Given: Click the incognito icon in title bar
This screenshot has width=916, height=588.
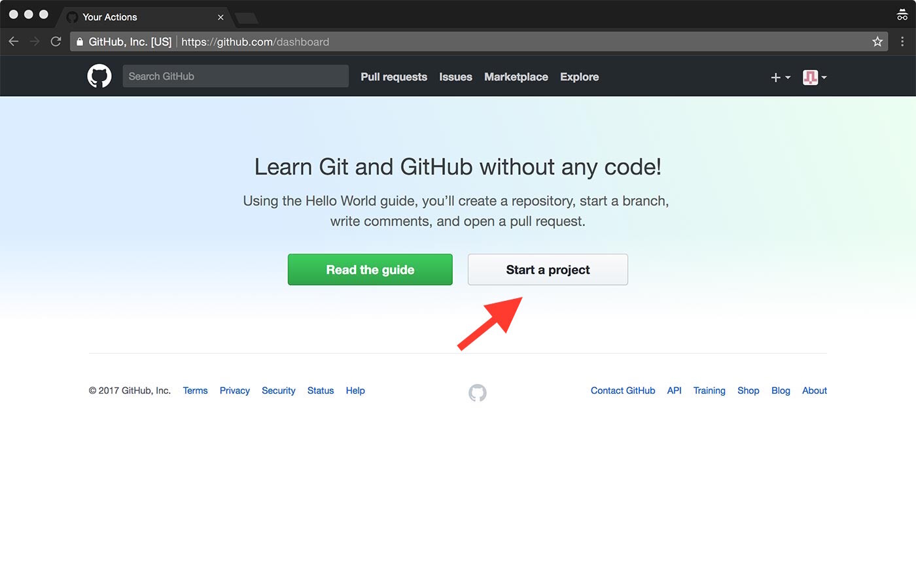Looking at the screenshot, I should 902,14.
